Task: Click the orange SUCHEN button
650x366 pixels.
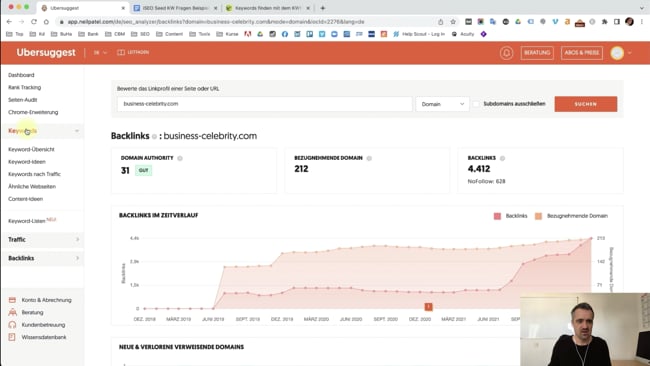Action: click(586, 104)
